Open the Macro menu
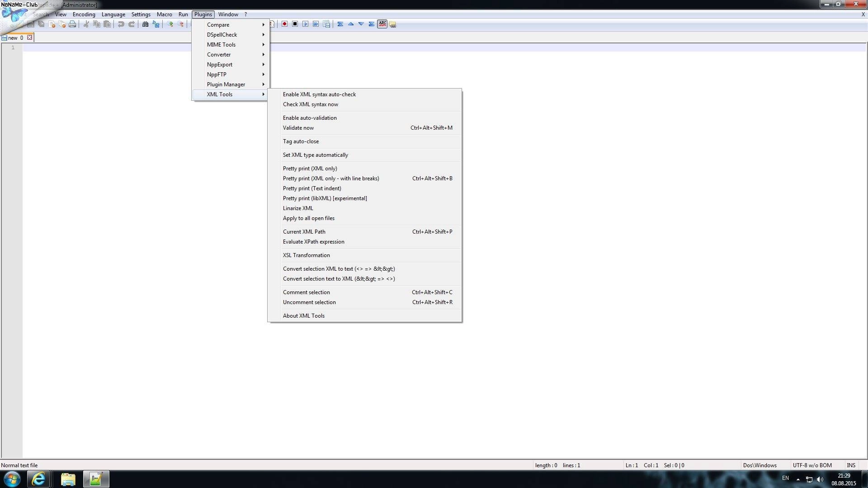This screenshot has width=868, height=488. [x=165, y=14]
